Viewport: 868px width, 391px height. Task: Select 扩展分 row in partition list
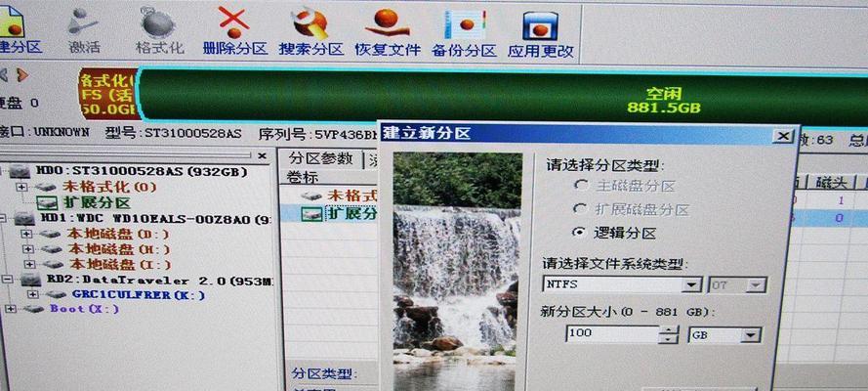pyautogui.click(x=330, y=213)
